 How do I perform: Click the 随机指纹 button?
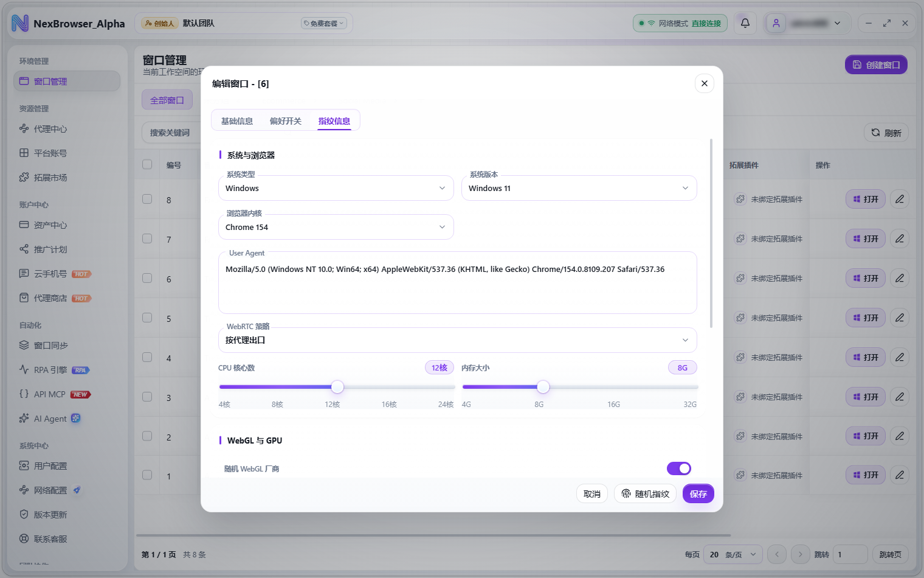pos(646,494)
